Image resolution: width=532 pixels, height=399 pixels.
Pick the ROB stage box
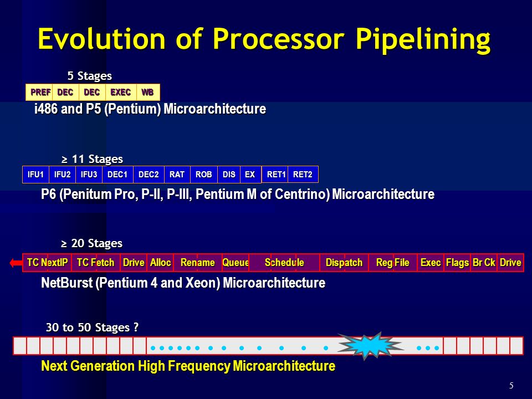click(203, 175)
